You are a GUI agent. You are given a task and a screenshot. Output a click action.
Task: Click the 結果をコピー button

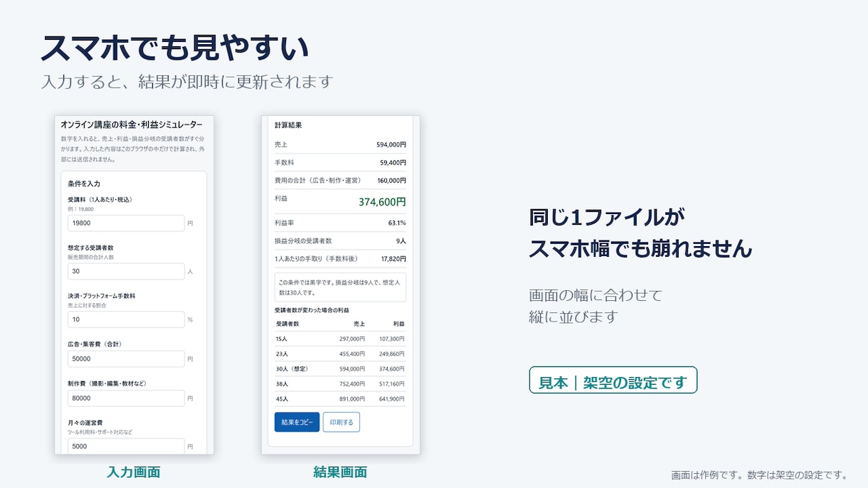297,422
